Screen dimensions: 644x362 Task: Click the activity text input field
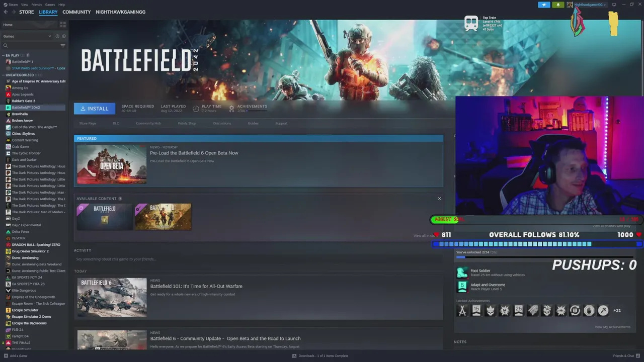pos(258,259)
